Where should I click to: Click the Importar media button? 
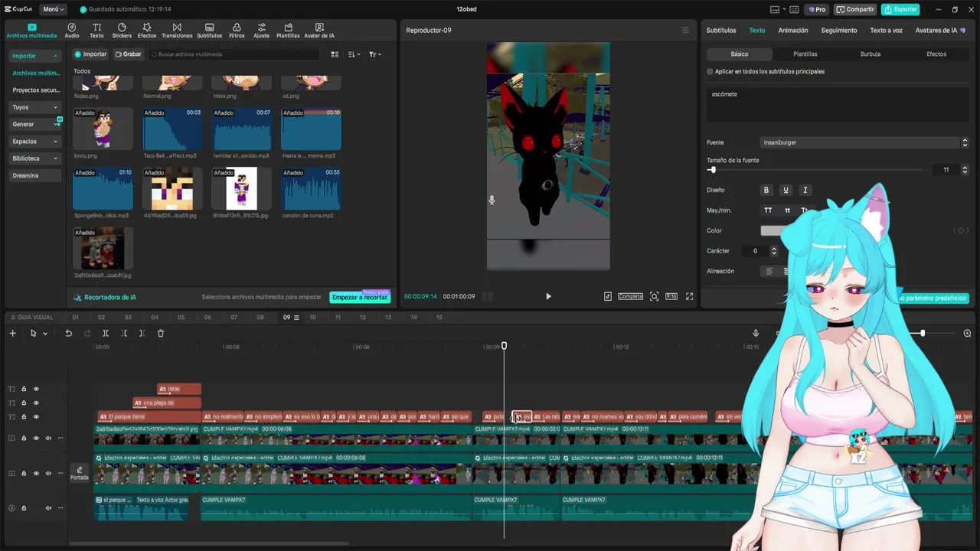(90, 54)
